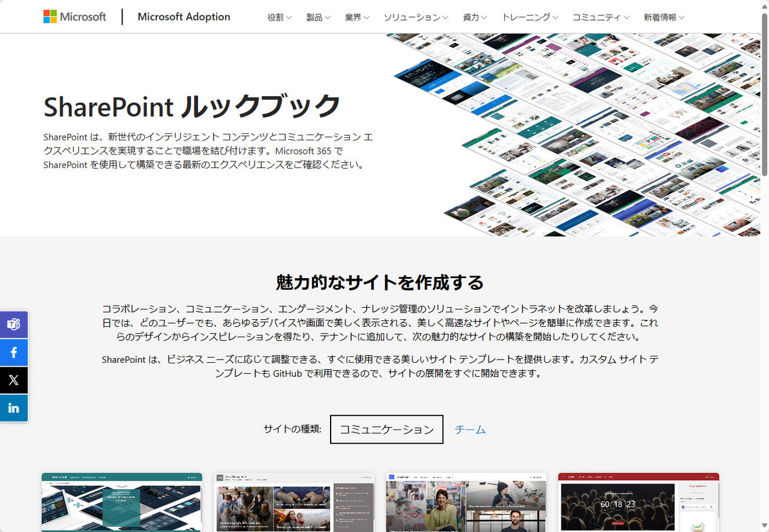Screen dimensions: 769x532
Task: Expand the 役割 navigation menu
Action: (x=280, y=17)
